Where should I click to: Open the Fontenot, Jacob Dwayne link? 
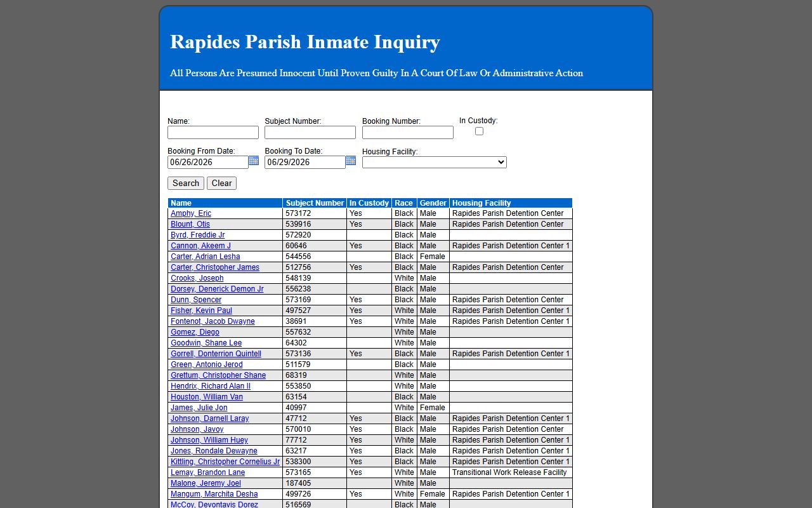coord(213,321)
